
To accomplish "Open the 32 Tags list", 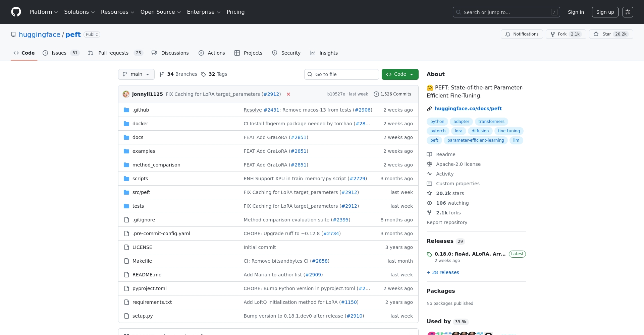I will coord(214,74).
